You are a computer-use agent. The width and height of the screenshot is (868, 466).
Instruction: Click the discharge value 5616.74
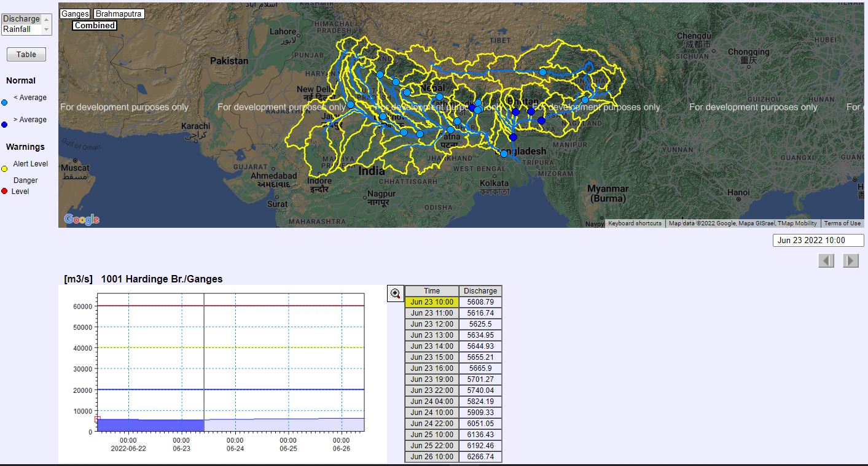(480, 313)
